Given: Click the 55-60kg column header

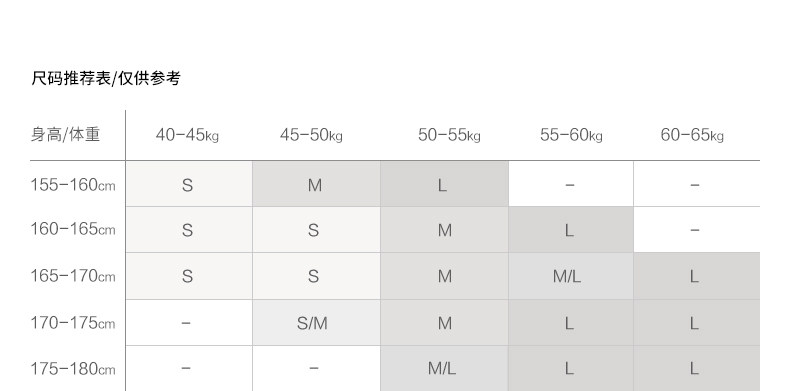Looking at the screenshot, I should 571,135.
